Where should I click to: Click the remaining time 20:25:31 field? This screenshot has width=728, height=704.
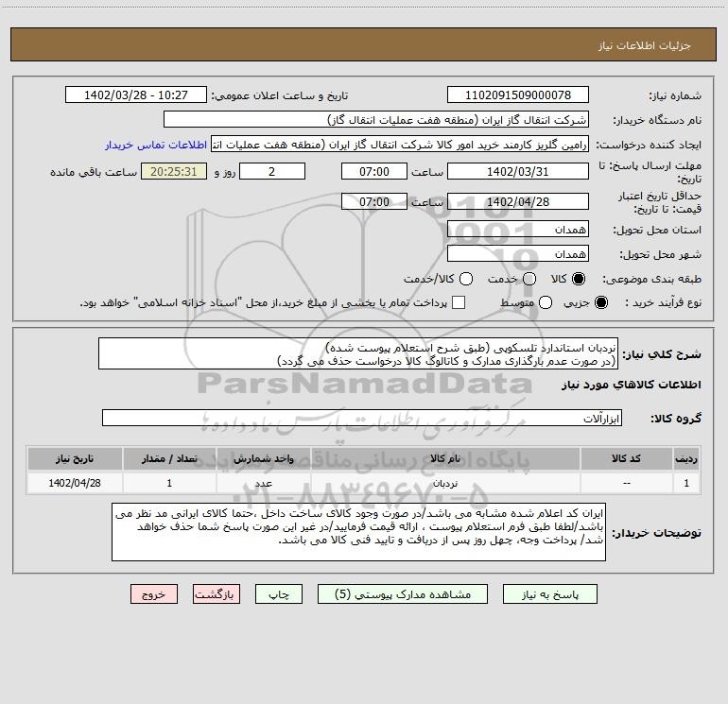click(174, 171)
